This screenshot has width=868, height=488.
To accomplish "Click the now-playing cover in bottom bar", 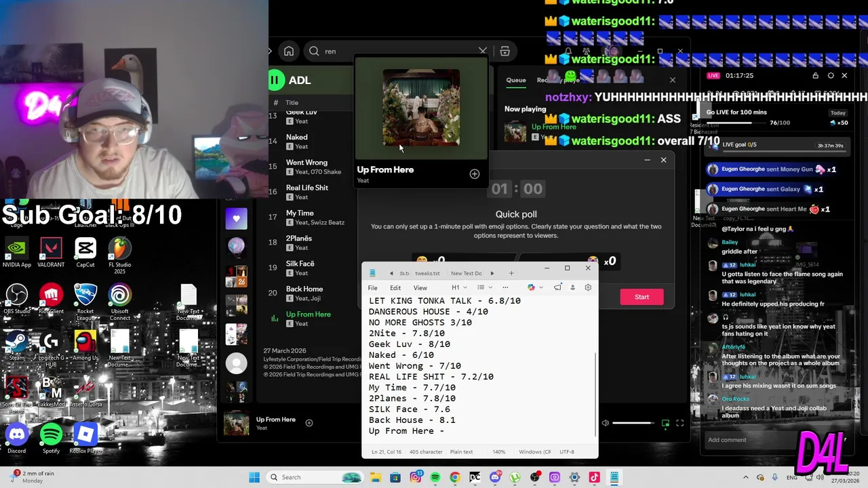I will pos(236,424).
